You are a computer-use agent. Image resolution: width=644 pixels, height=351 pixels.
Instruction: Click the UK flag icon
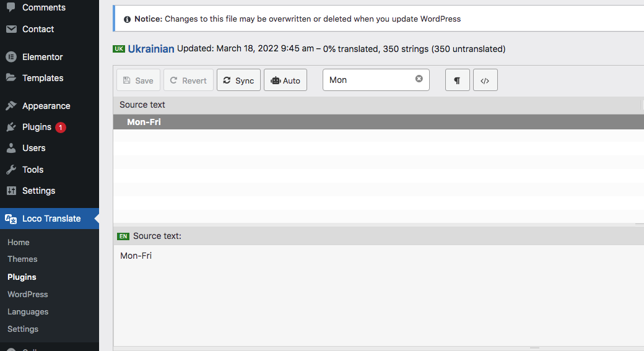(119, 49)
